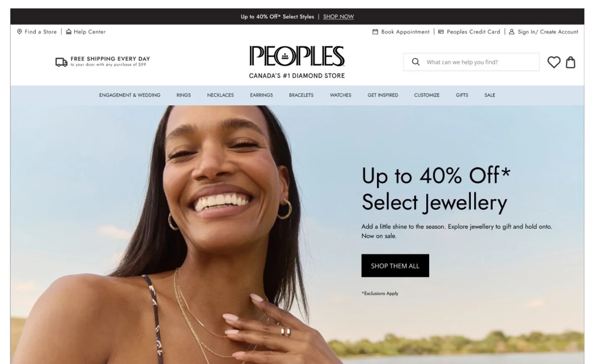Screen dimensions: 591x364
Task: Click the Shop Them All button
Action: [x=395, y=266]
